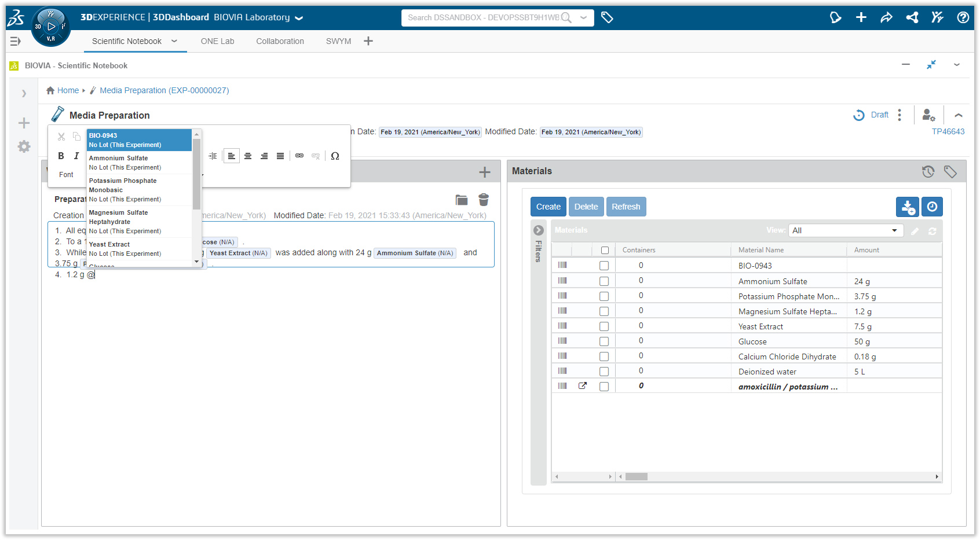980x540 pixels.
Task: Click the Materials table horizontal scrollbar
Action: click(x=637, y=477)
